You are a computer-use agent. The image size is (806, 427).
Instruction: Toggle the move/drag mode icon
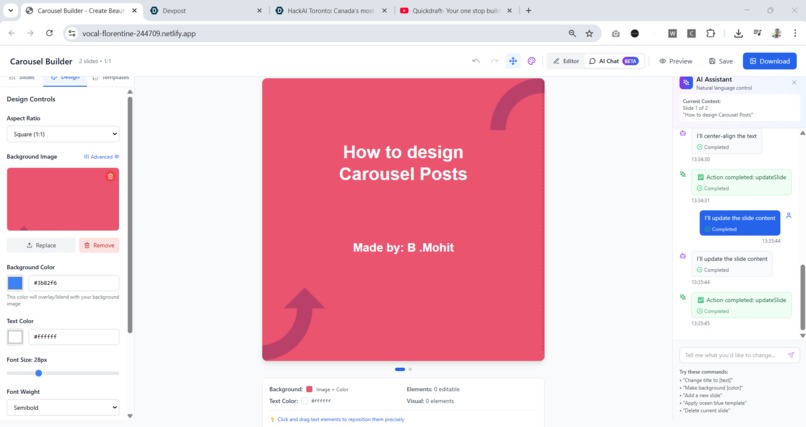tap(513, 61)
